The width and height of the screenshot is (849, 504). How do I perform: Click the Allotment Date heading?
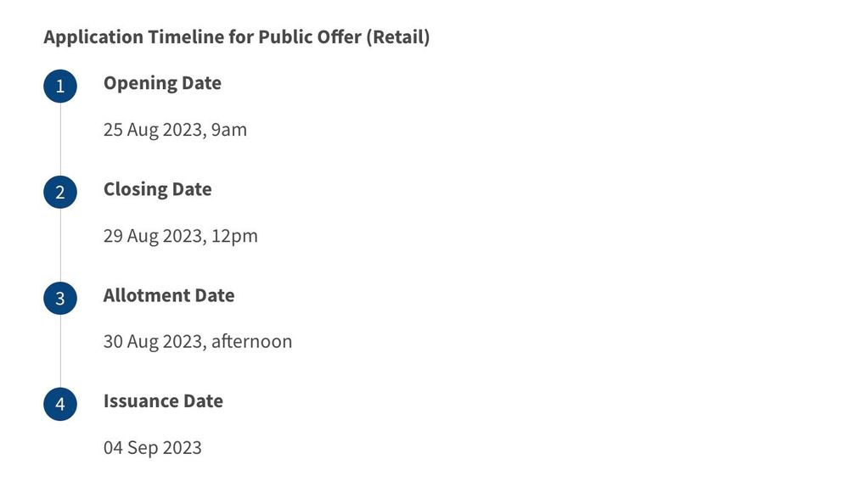pos(169,295)
